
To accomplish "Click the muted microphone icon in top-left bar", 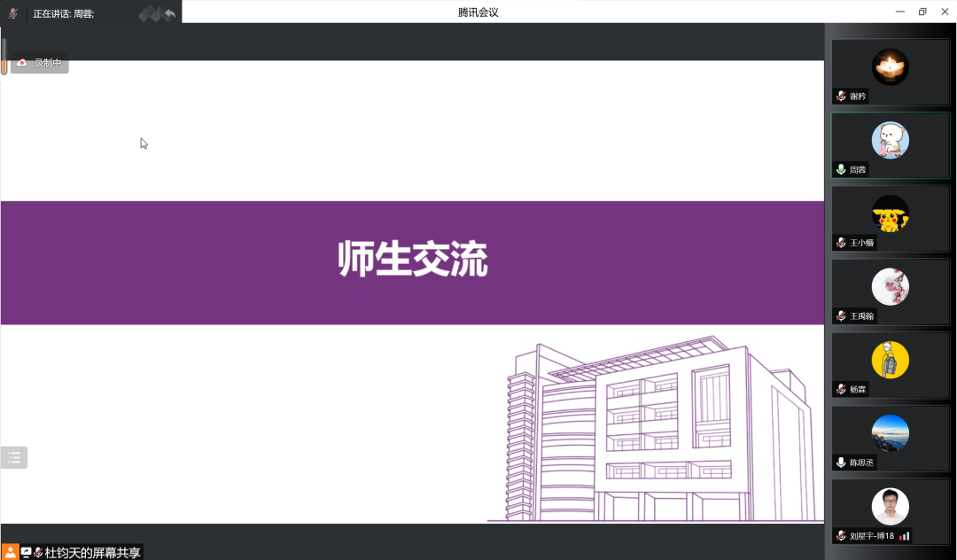I will [13, 13].
